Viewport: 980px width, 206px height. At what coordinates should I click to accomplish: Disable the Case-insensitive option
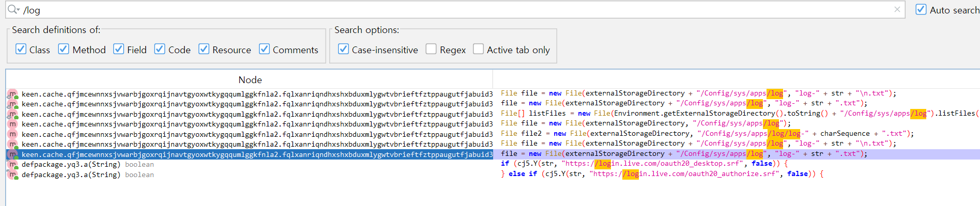pos(343,49)
